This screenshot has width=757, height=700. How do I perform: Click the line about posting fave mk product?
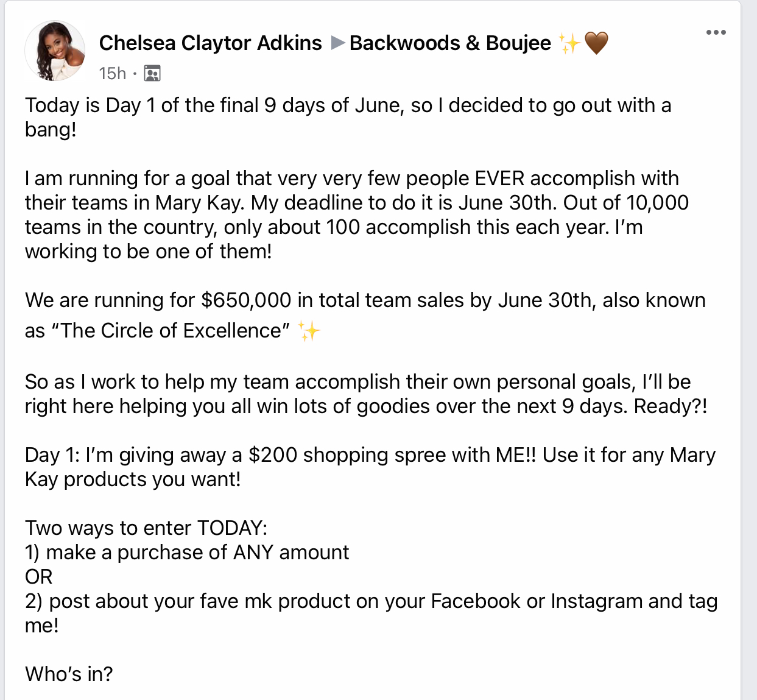point(371,613)
